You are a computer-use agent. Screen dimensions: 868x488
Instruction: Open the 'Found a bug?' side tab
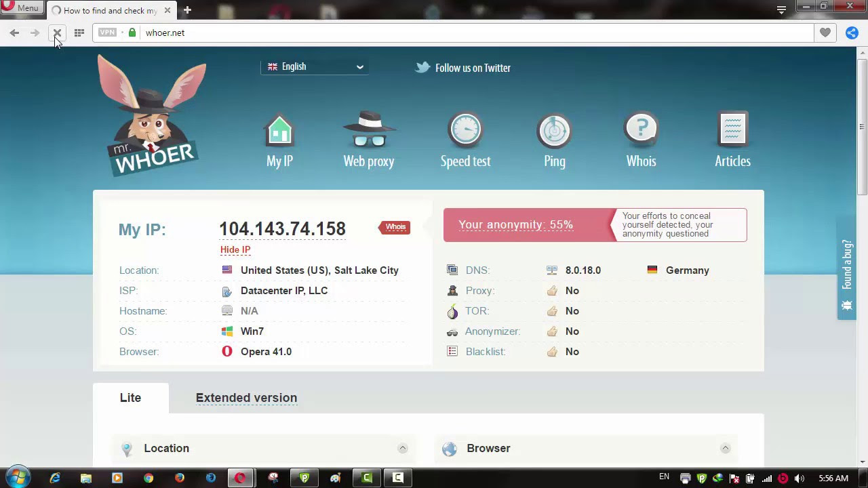coord(846,268)
